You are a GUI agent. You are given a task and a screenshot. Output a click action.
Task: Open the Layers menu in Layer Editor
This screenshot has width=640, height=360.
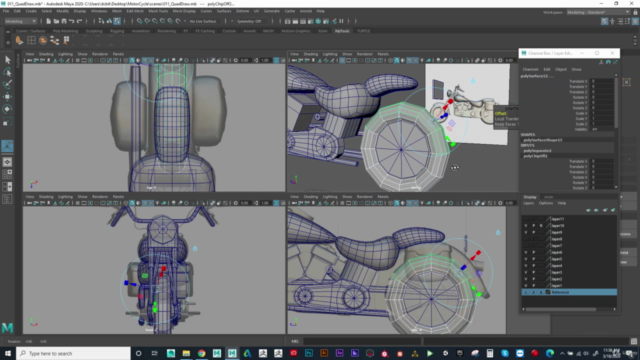529,203
